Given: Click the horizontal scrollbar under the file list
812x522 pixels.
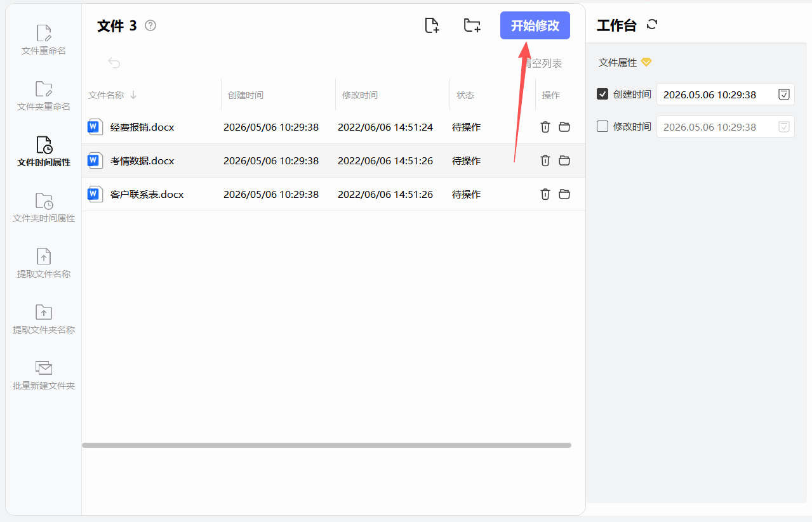Looking at the screenshot, I should pos(326,445).
